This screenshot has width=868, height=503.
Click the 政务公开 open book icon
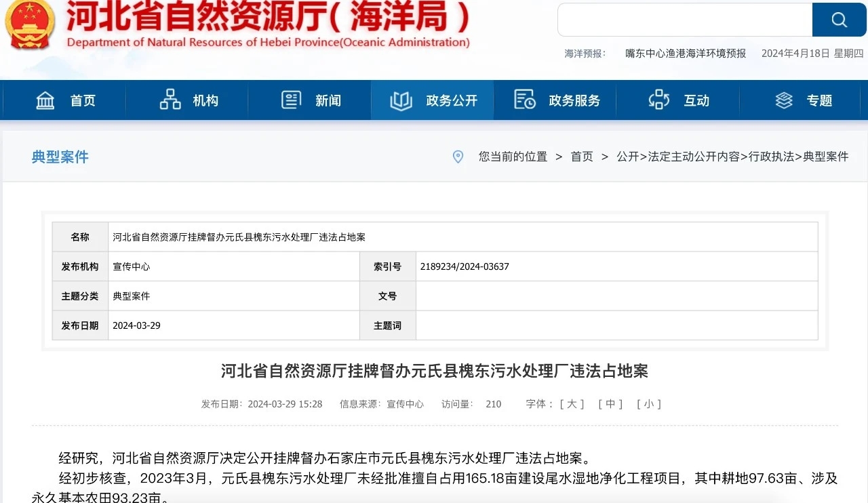click(401, 100)
